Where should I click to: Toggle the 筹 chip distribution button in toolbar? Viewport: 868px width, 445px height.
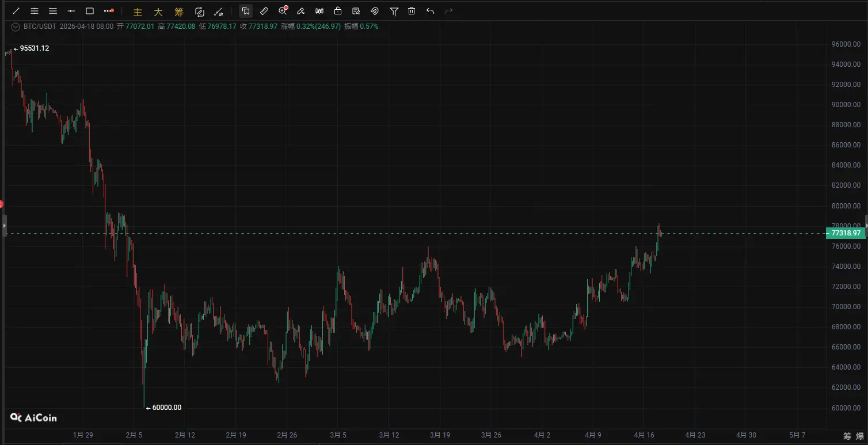pyautogui.click(x=179, y=12)
